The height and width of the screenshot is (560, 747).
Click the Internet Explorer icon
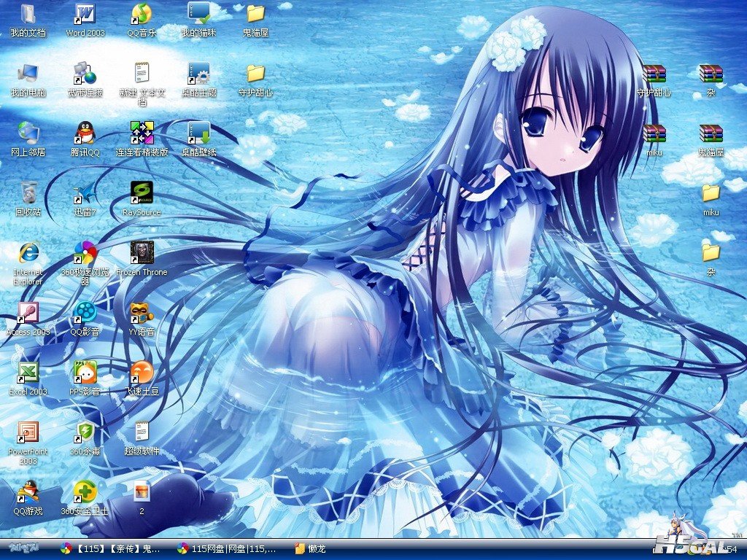[x=28, y=253]
